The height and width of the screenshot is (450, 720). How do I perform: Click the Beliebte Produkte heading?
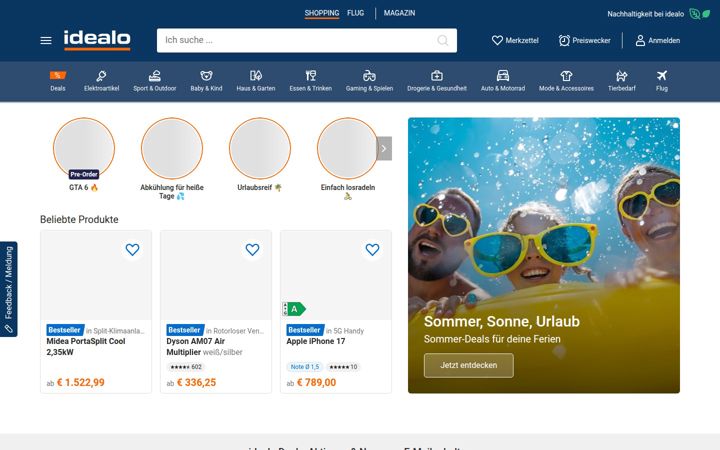(x=79, y=219)
